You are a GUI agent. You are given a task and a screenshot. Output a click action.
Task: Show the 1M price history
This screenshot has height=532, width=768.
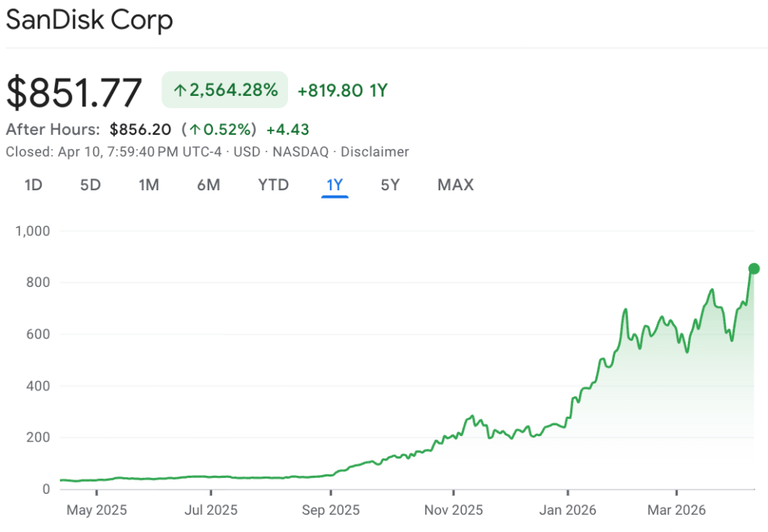[x=148, y=184]
